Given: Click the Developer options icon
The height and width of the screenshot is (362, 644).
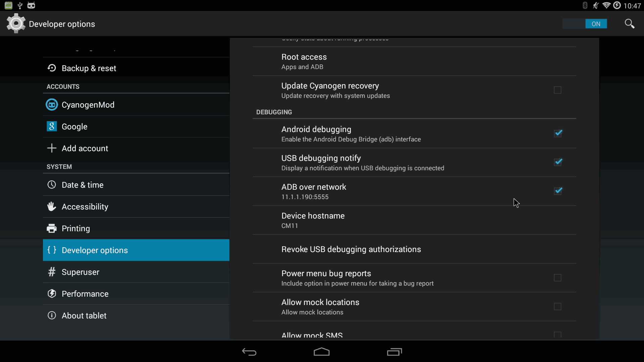Looking at the screenshot, I should 51,250.
